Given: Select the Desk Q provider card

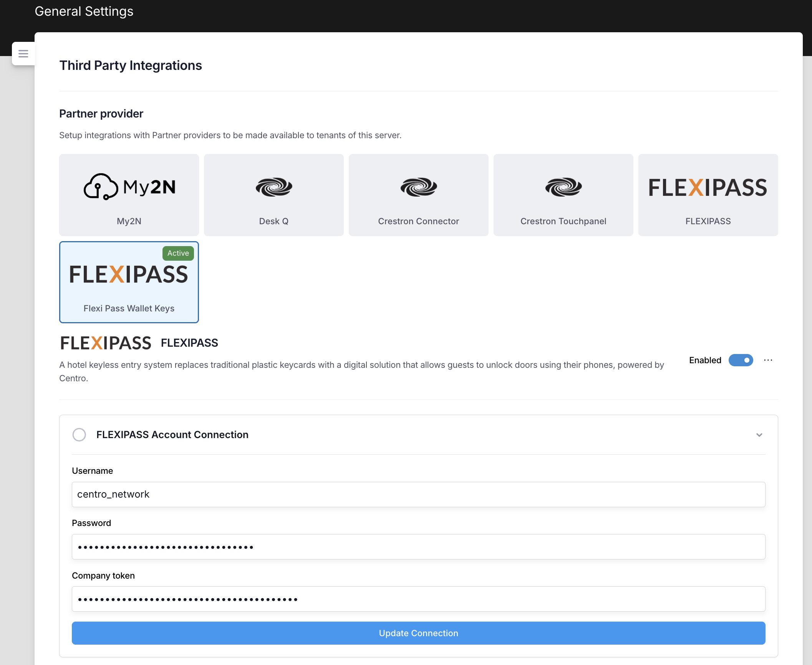Looking at the screenshot, I should click(274, 195).
